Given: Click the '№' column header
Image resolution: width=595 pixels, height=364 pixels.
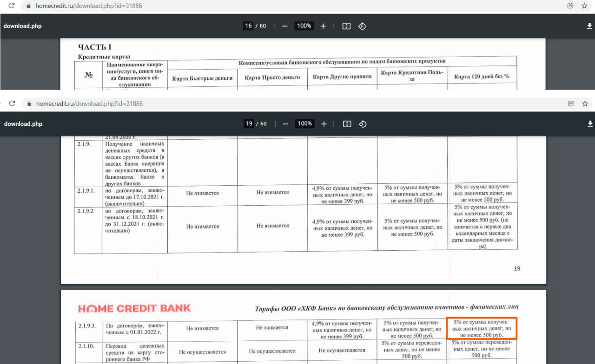Looking at the screenshot, I should point(88,75).
